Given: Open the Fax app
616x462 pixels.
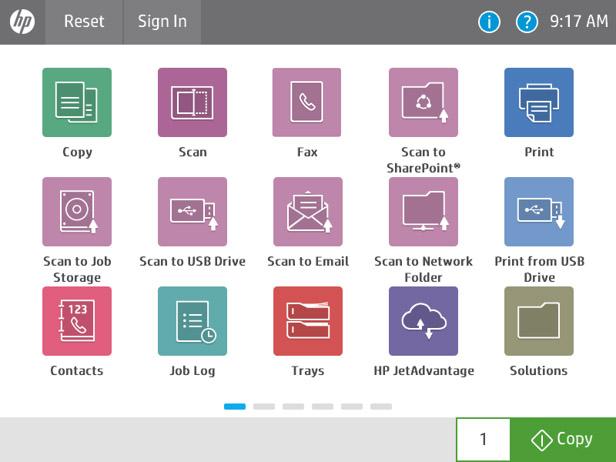Looking at the screenshot, I should pyautogui.click(x=307, y=103).
